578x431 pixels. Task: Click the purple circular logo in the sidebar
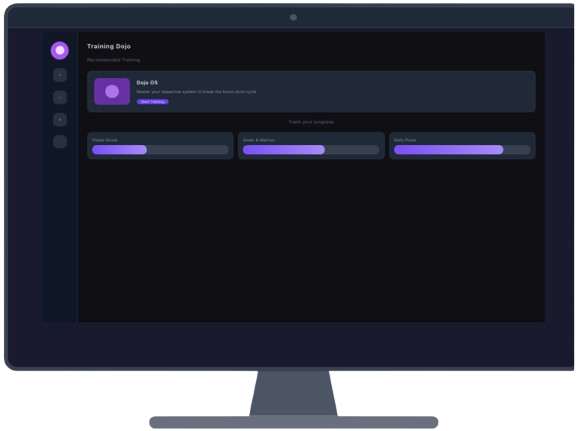click(x=60, y=50)
